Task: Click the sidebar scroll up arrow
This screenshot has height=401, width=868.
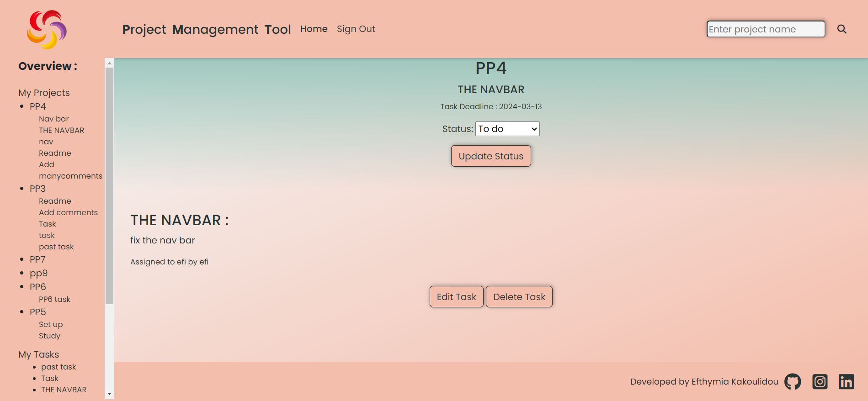Action: pyautogui.click(x=109, y=63)
